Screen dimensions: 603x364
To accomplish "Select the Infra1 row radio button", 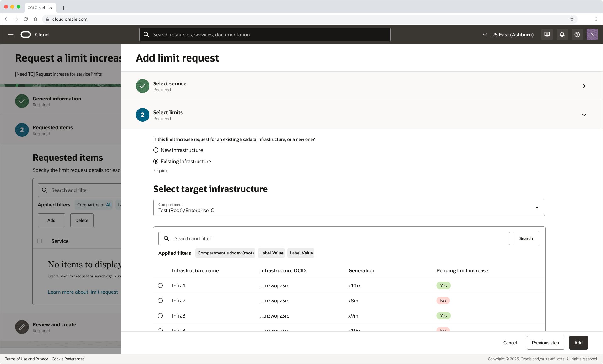I will coord(160,286).
